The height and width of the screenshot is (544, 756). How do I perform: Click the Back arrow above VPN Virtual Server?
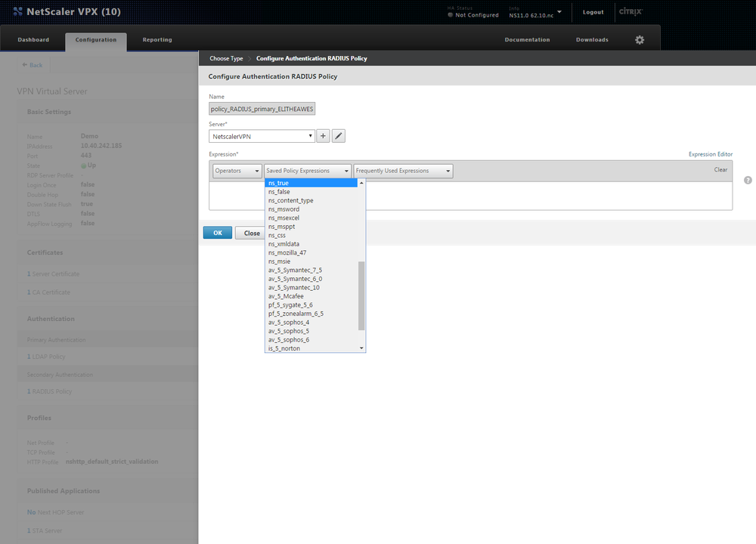pos(32,65)
